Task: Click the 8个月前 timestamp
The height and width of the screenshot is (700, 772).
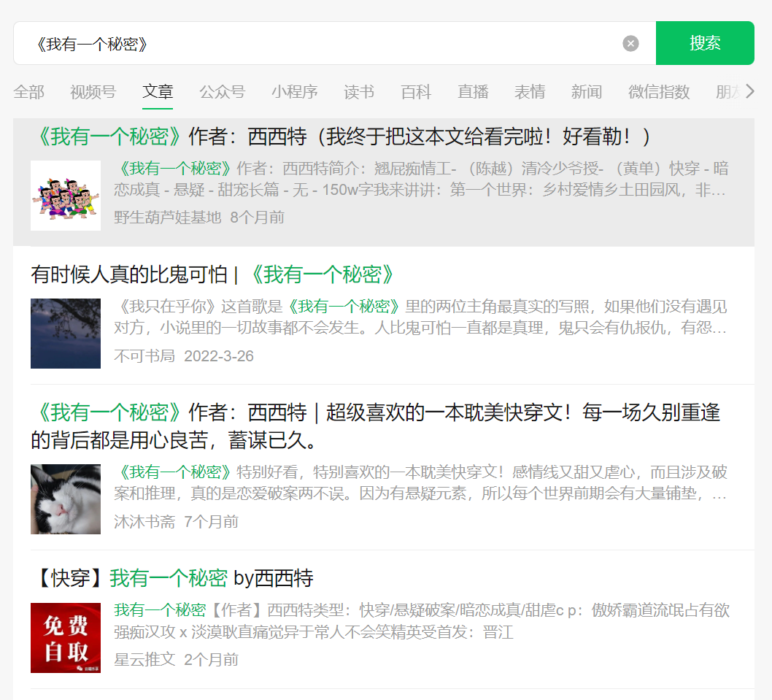Action: point(257,218)
